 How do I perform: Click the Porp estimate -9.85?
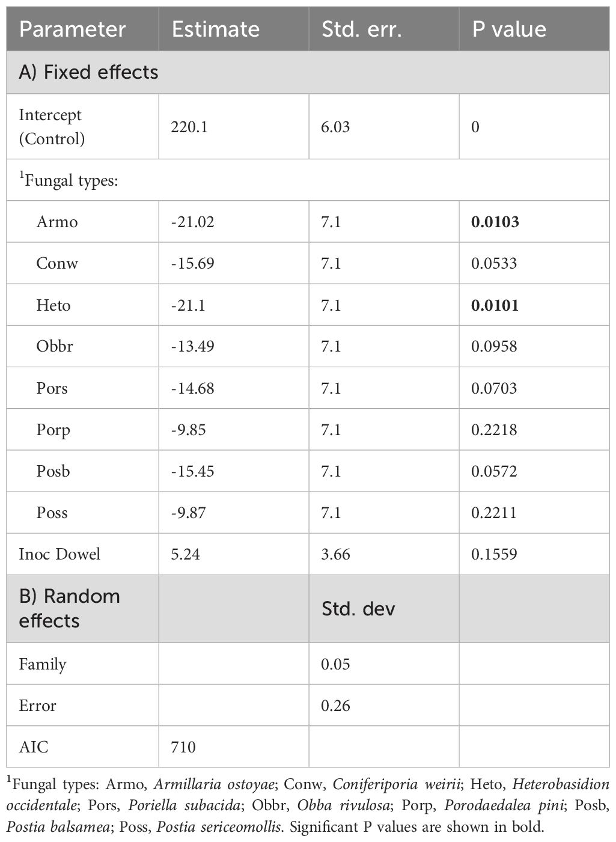pos(189,430)
